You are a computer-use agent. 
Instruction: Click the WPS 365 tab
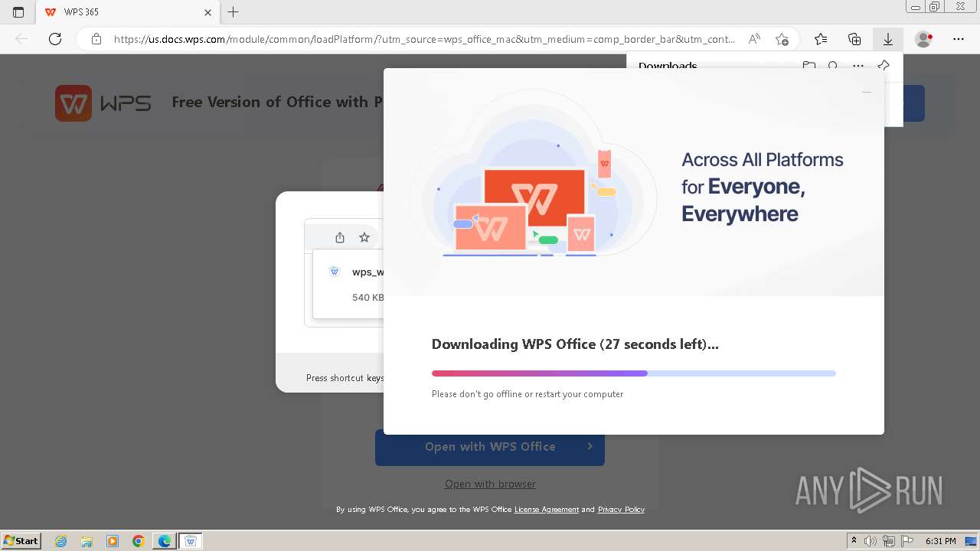[x=127, y=12]
